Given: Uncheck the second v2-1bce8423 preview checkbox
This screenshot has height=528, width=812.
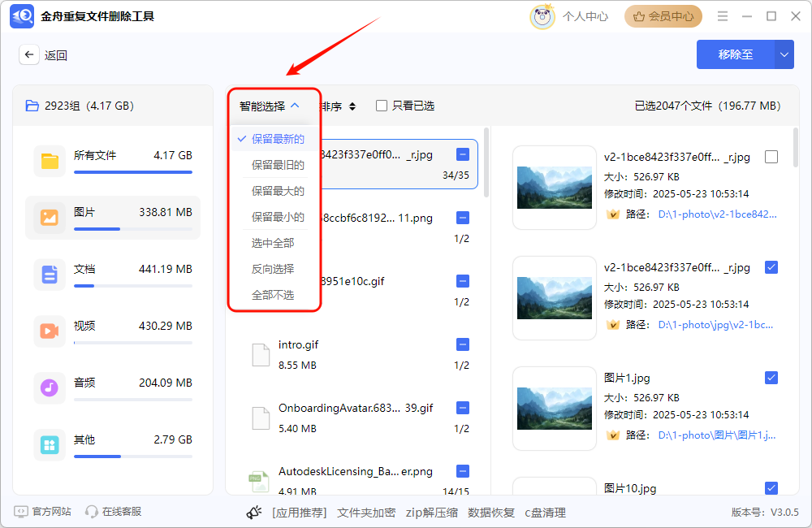Looking at the screenshot, I should click(771, 267).
